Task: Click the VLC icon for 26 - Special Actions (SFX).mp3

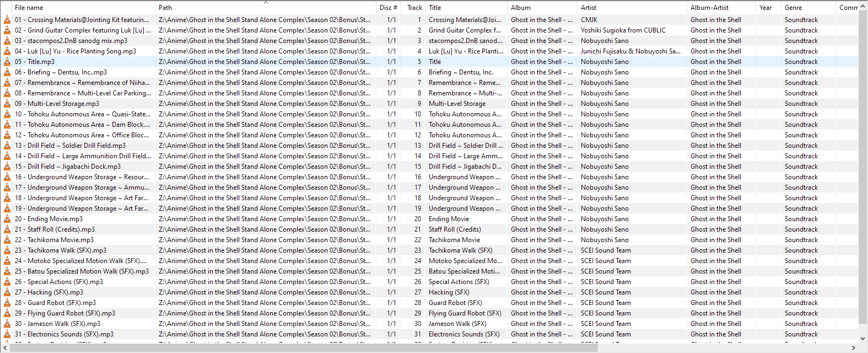Action: 7,281
